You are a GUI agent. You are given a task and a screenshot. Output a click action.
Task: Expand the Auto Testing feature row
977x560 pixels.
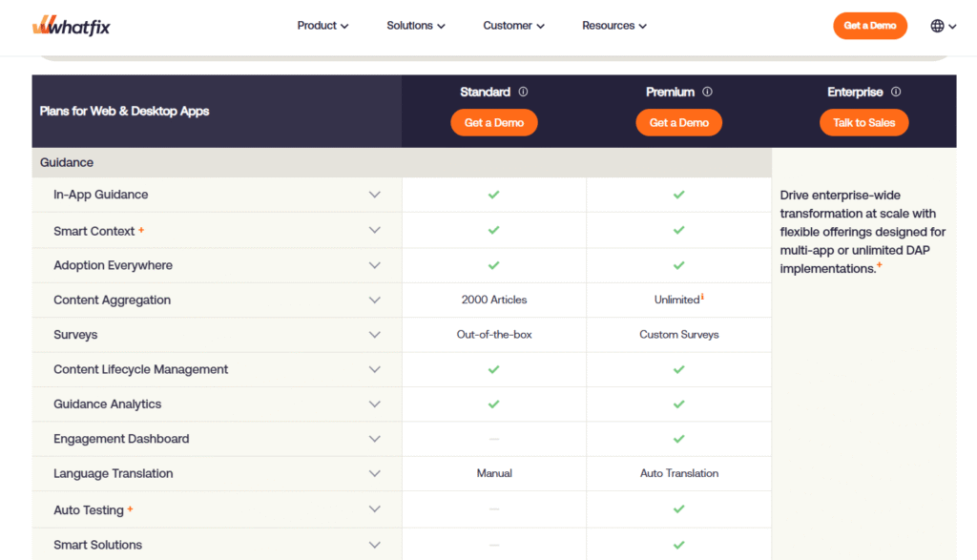pos(374,508)
